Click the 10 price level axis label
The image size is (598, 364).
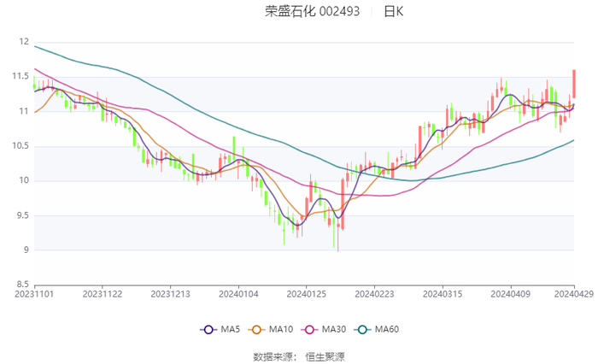pos(25,180)
